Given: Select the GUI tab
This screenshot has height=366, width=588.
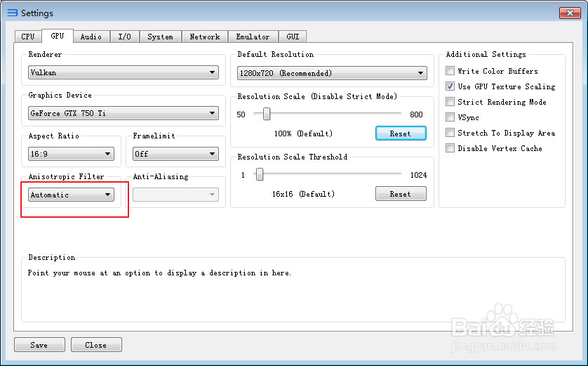Looking at the screenshot, I should click(293, 37).
